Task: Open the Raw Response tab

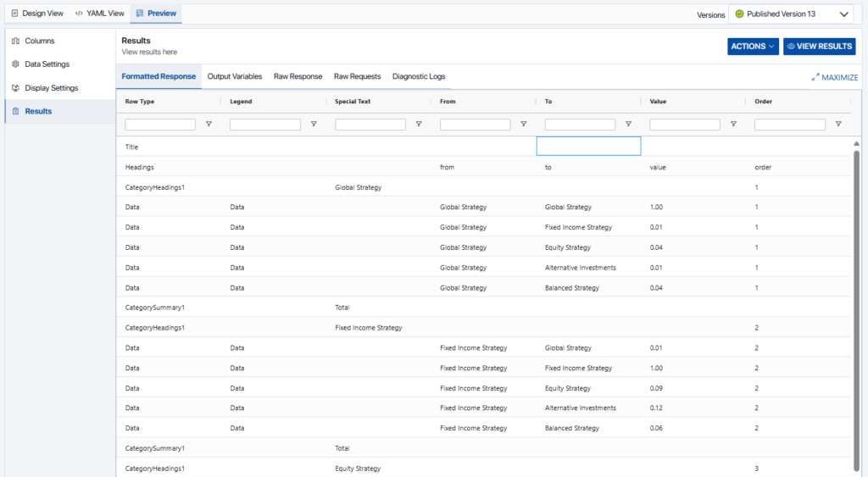Action: 298,76
